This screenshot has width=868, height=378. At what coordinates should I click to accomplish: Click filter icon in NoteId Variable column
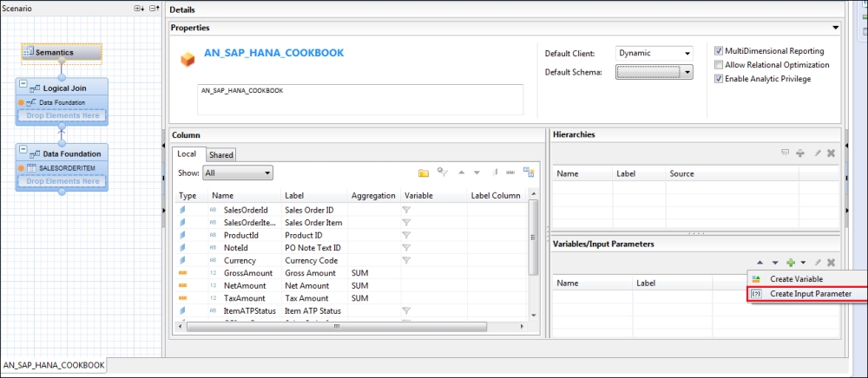pyautogui.click(x=406, y=248)
